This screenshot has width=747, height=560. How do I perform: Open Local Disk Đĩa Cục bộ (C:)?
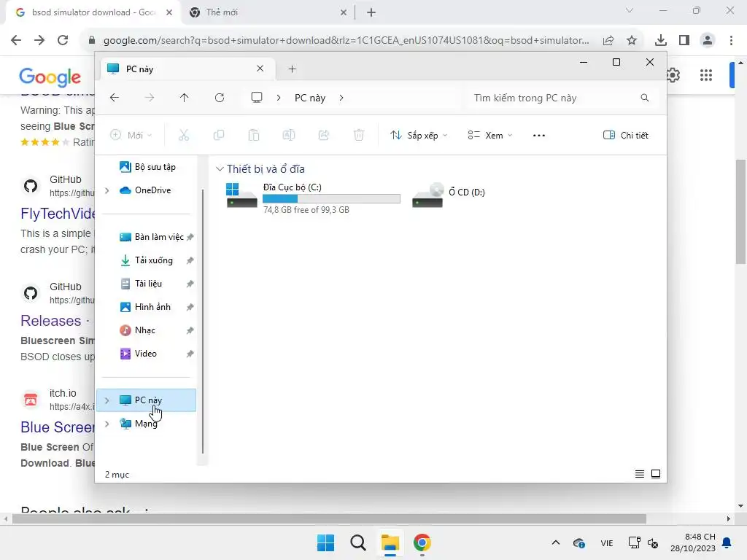click(312, 198)
